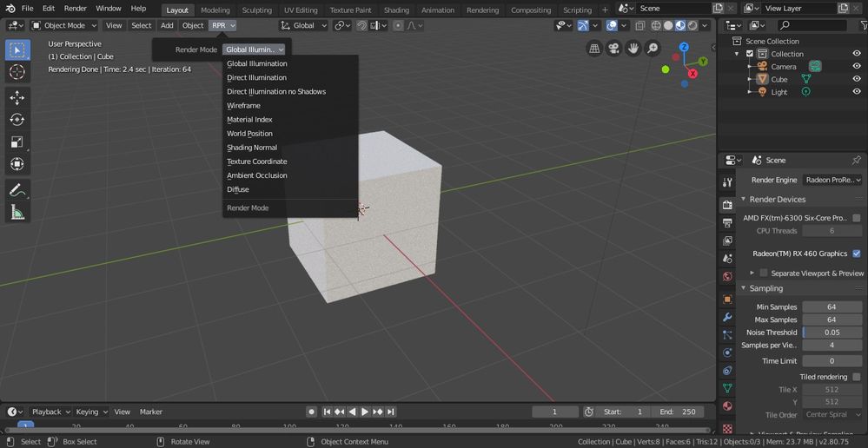
Task: Select solid viewport shading mode
Action: coord(668,25)
